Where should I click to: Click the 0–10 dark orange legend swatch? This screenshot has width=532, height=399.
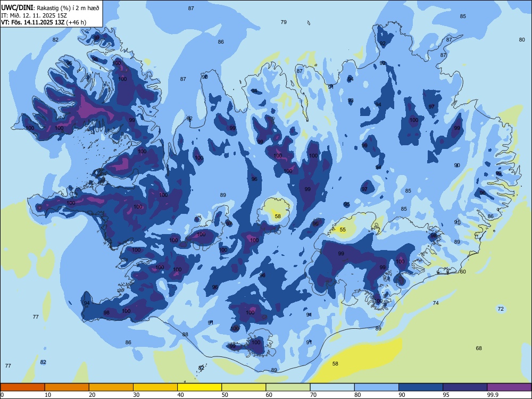click(22, 387)
